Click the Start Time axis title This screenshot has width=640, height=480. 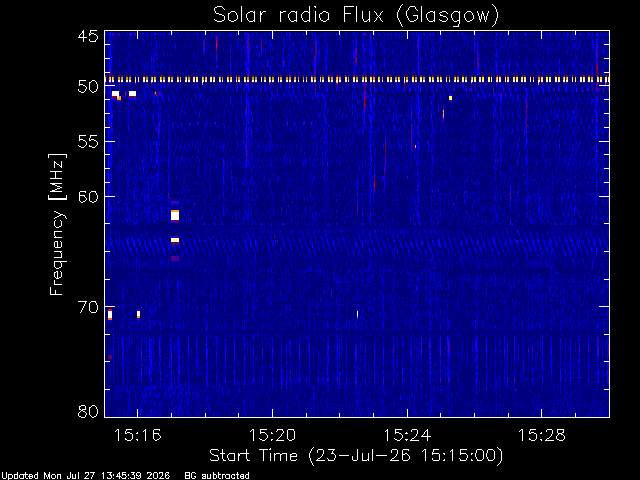coord(356,456)
